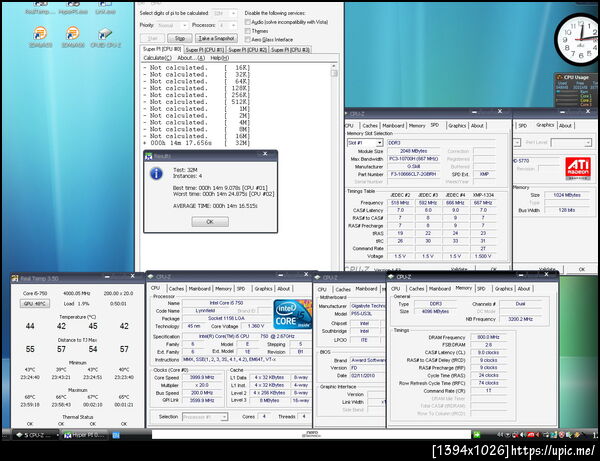Launch the CPUID CPU-Z desktop icon

click(x=105, y=33)
